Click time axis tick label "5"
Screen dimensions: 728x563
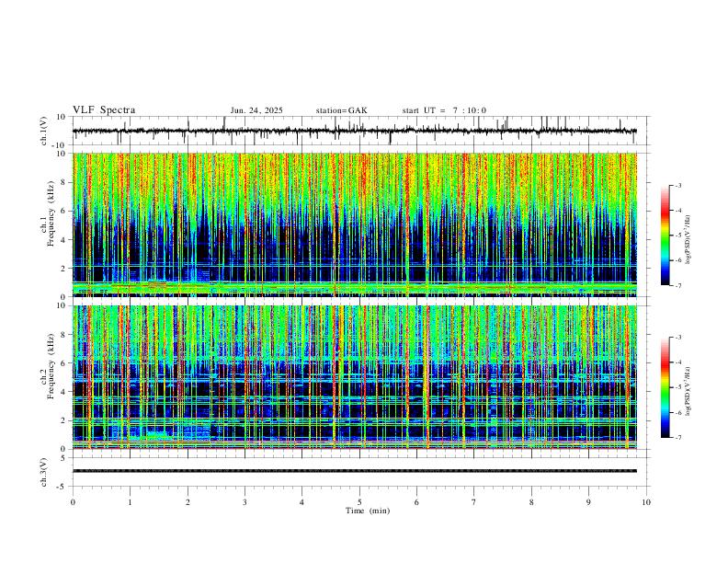(x=359, y=502)
